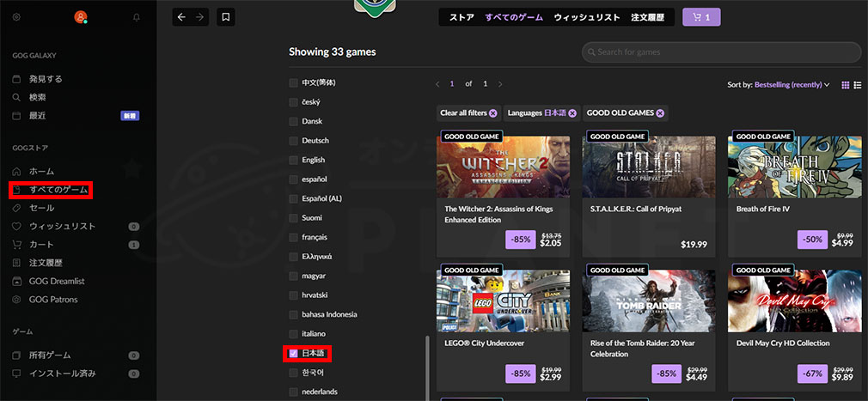Open セール in the sidebar

click(x=41, y=208)
